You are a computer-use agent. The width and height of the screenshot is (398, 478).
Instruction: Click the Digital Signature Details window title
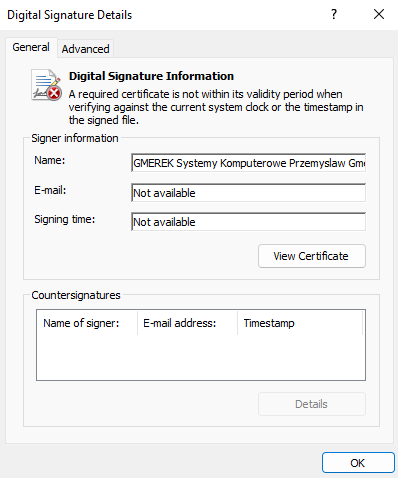click(x=70, y=15)
